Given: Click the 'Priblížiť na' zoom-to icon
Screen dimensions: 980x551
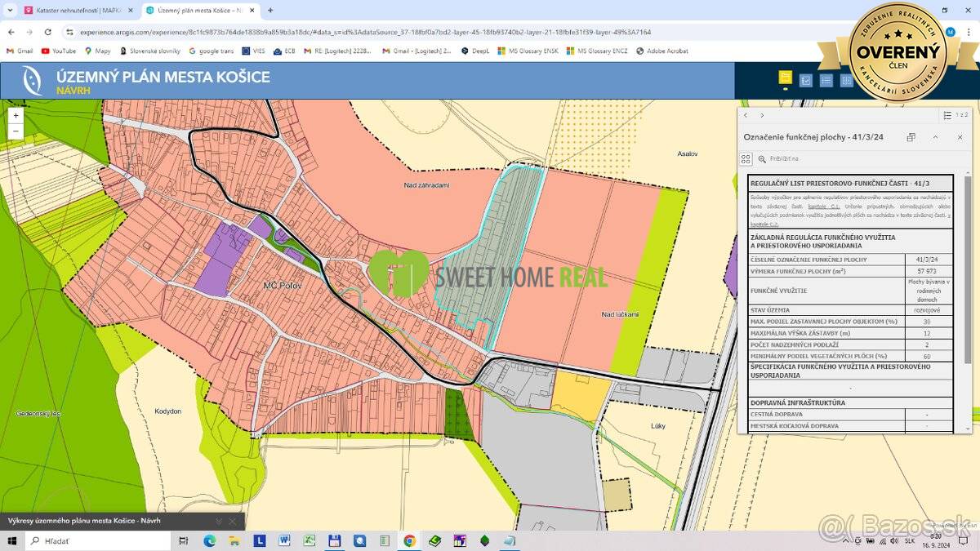Looking at the screenshot, I should coord(762,159).
